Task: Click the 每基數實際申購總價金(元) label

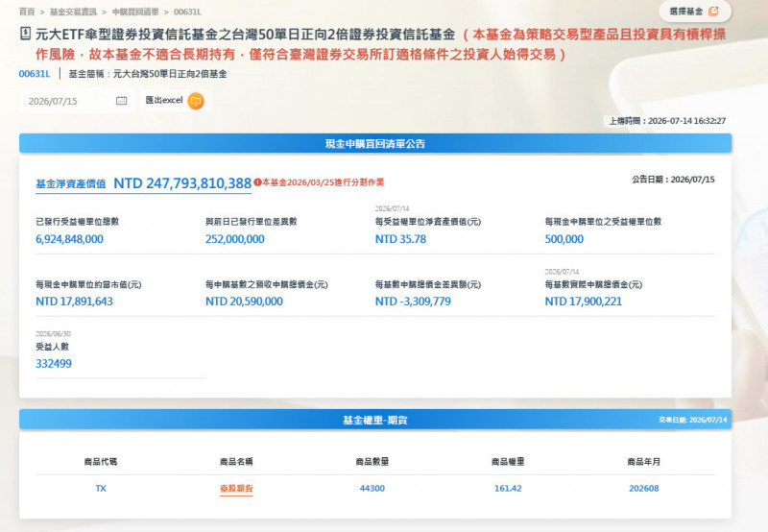Action: pos(593,284)
